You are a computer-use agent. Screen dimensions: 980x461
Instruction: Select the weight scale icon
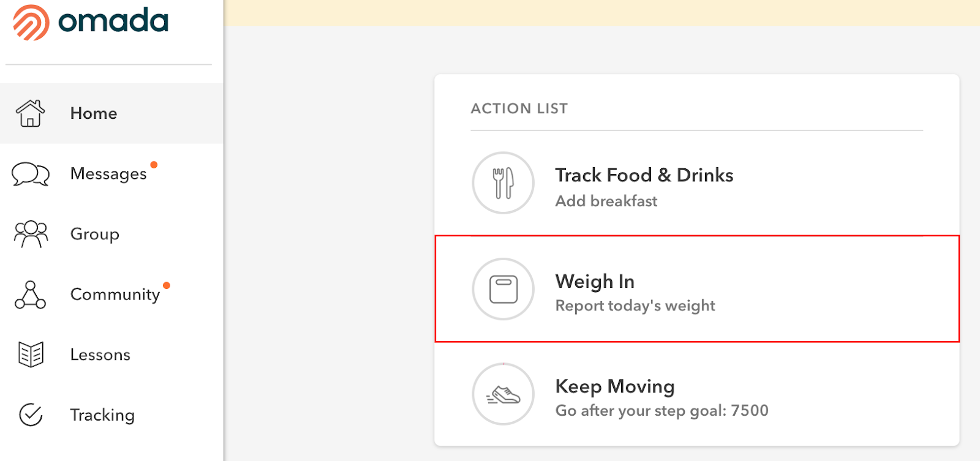tap(503, 289)
